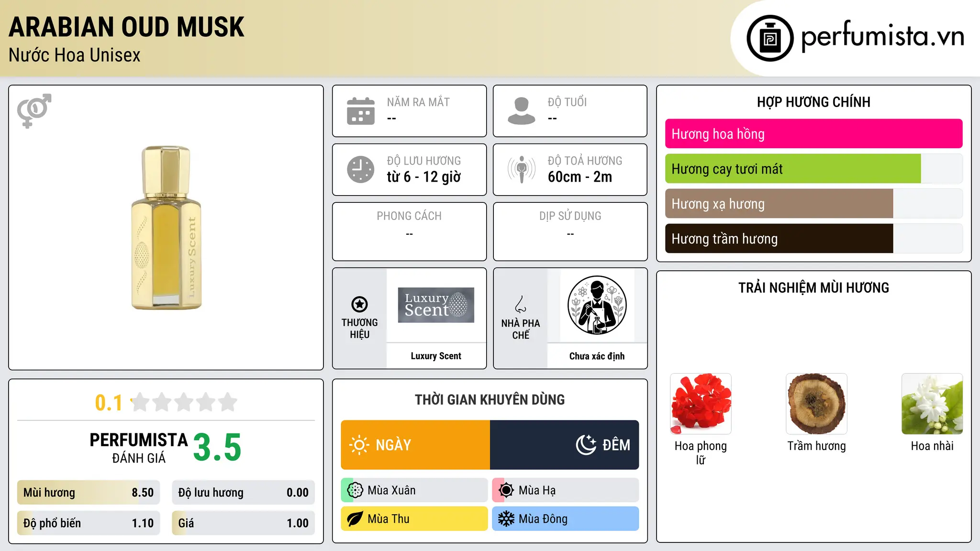Click the sun icon for Mùa Hạ
This screenshot has width=980, height=551.
506,490
